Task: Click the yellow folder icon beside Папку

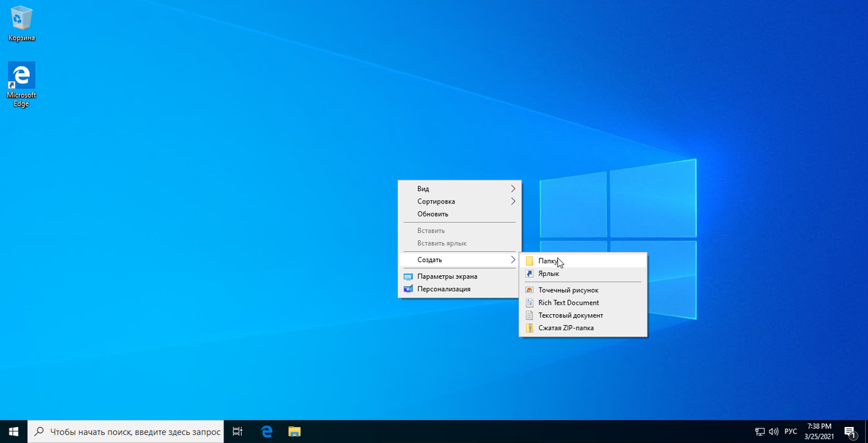Action: [529, 261]
